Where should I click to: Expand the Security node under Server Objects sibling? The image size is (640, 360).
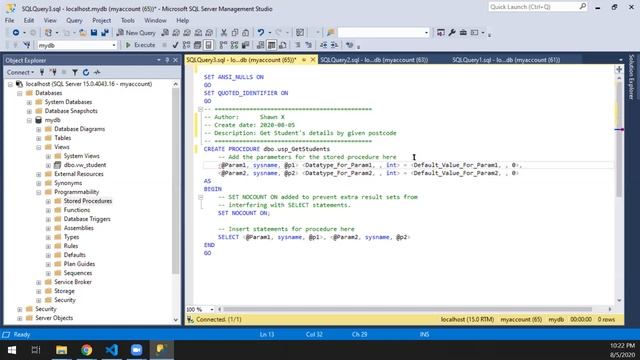click(20, 309)
